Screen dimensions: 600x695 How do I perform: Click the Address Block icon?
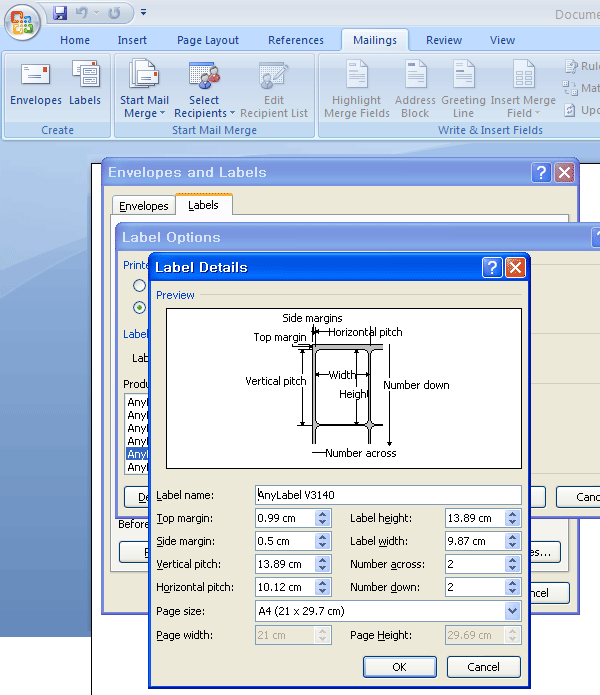pos(415,74)
